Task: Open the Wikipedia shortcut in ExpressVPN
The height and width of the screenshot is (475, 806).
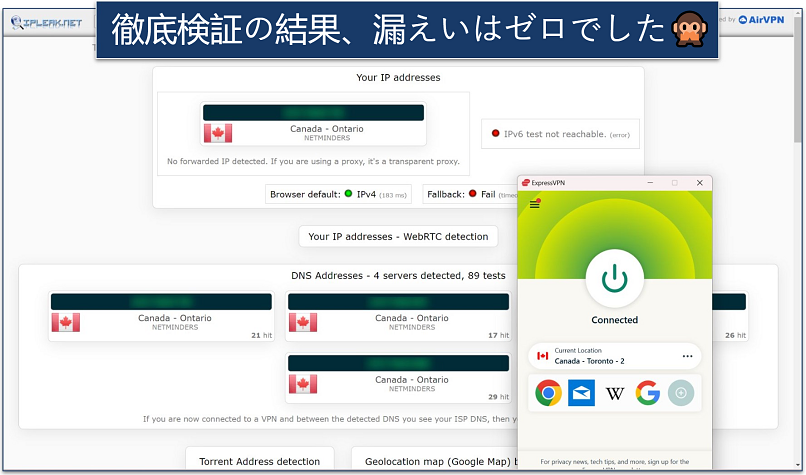Action: (615, 393)
